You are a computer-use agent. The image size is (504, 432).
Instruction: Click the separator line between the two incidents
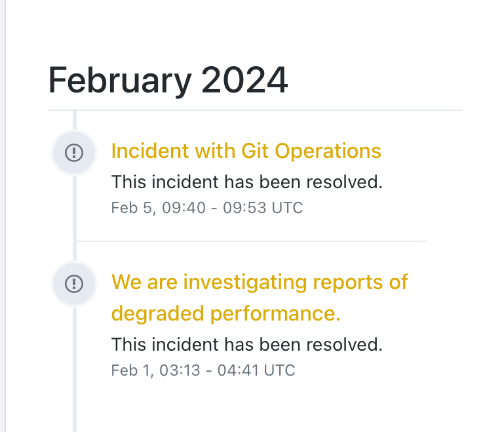coord(252,241)
